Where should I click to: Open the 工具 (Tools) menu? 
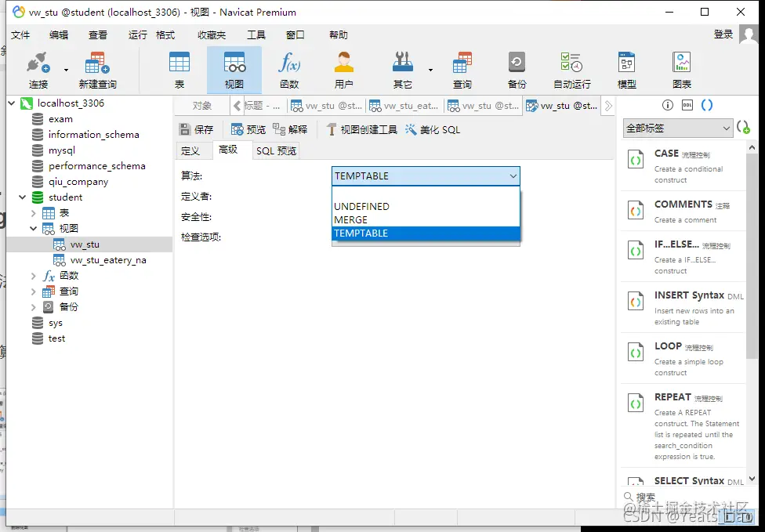click(x=256, y=34)
